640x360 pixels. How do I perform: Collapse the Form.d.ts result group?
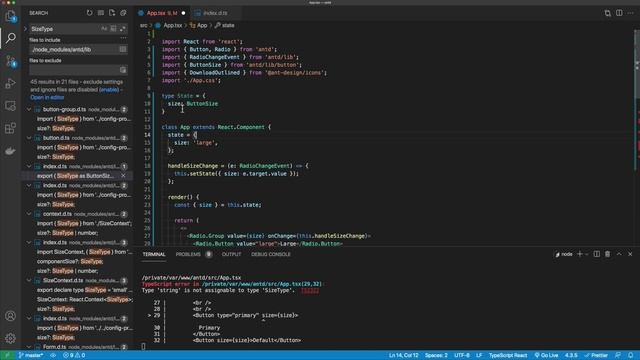pyautogui.click(x=29, y=347)
